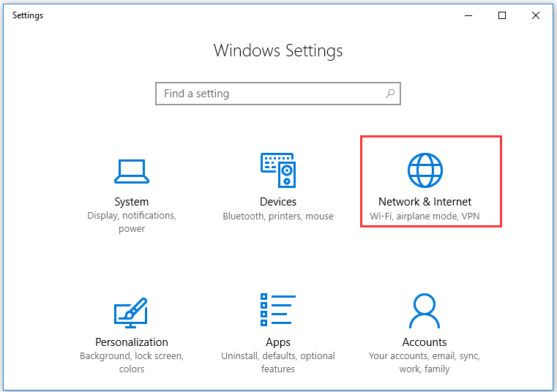Minimize the Settings window

(468, 15)
